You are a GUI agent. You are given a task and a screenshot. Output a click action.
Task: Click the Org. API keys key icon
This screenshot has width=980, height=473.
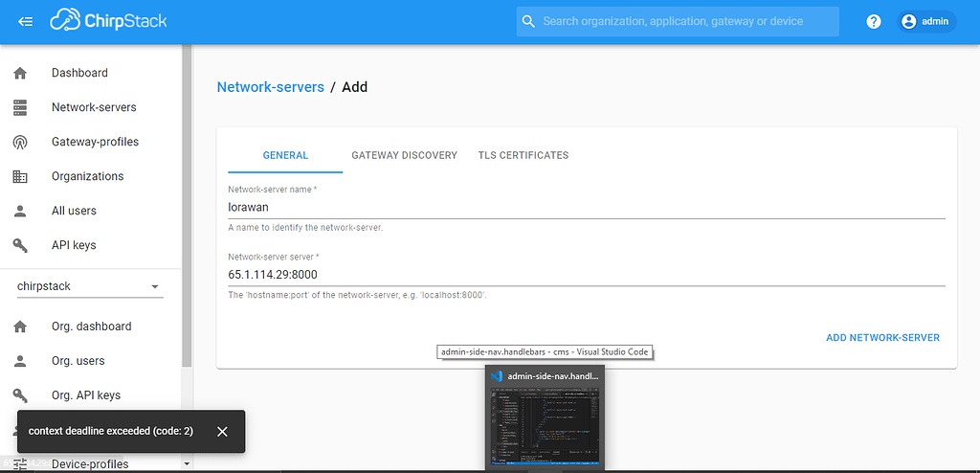pos(20,395)
